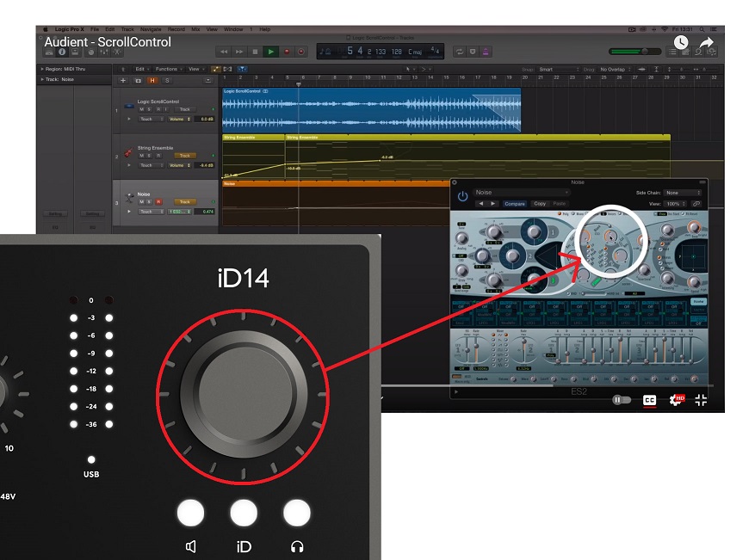This screenshot has width=755, height=560.
Task: Open the Functions dropdown menu
Action: tap(169, 70)
